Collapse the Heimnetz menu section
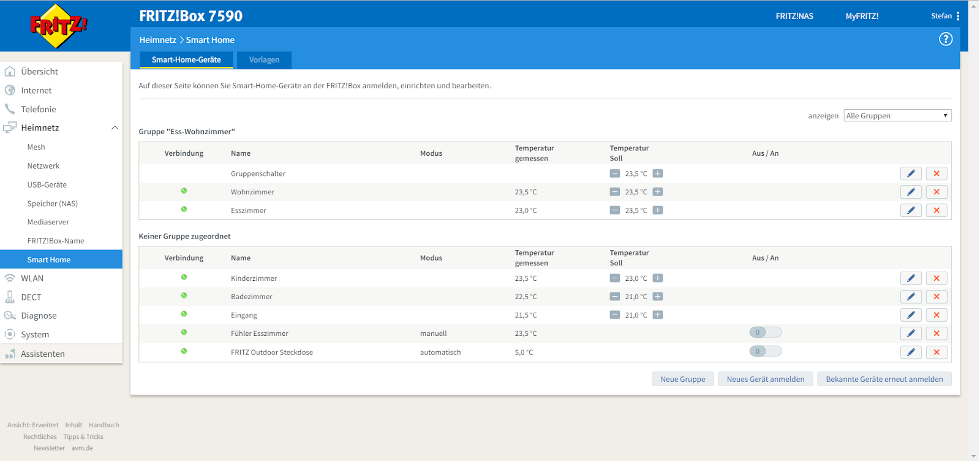Image resolution: width=980 pixels, height=461 pixels. pyautogui.click(x=115, y=128)
